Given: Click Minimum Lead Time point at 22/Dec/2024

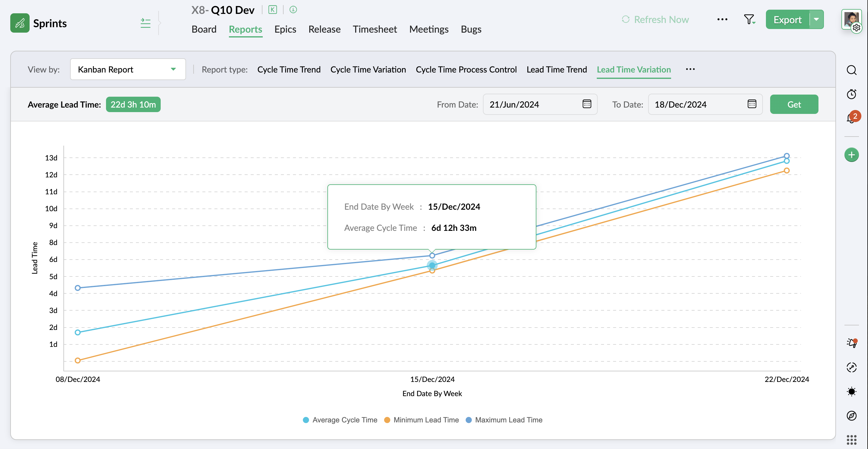Looking at the screenshot, I should click(786, 171).
